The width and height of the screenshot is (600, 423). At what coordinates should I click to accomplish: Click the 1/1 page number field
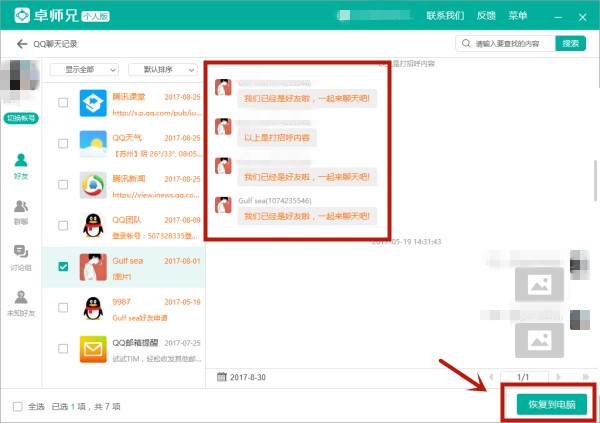[x=523, y=377]
